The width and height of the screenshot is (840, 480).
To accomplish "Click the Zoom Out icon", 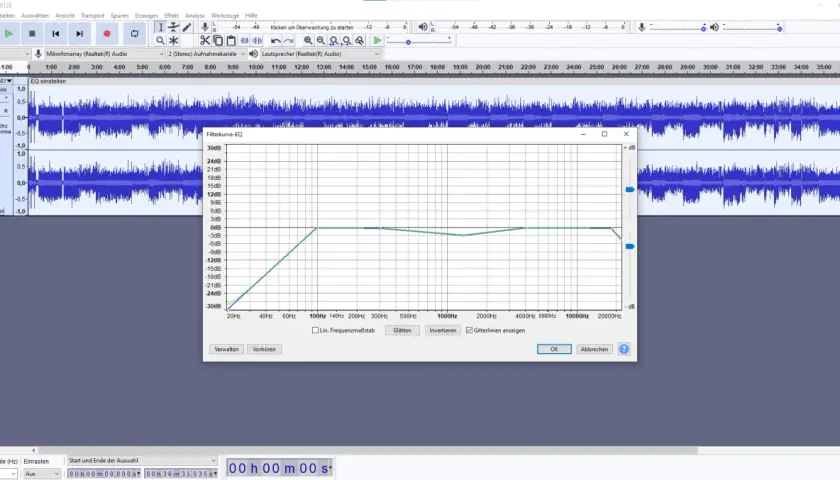I will coord(321,41).
